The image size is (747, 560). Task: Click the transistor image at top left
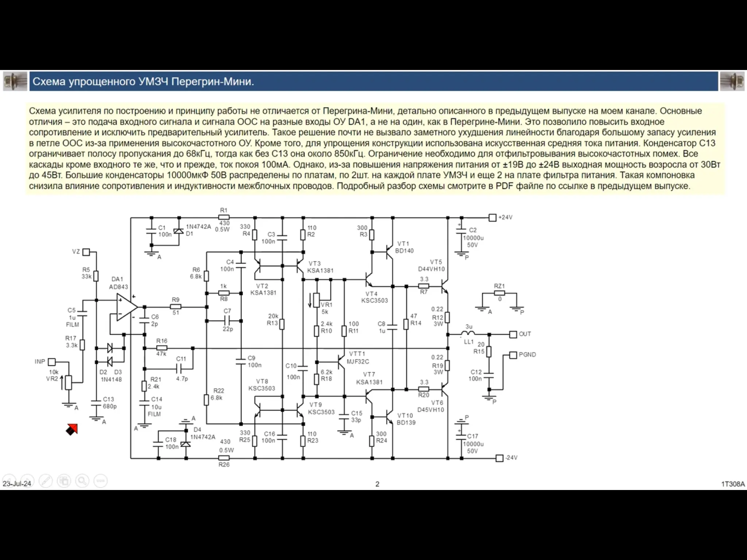tap(15, 81)
